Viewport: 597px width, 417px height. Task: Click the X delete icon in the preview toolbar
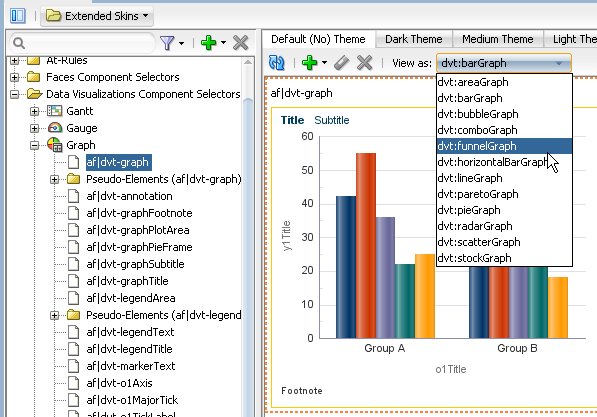[x=364, y=62]
